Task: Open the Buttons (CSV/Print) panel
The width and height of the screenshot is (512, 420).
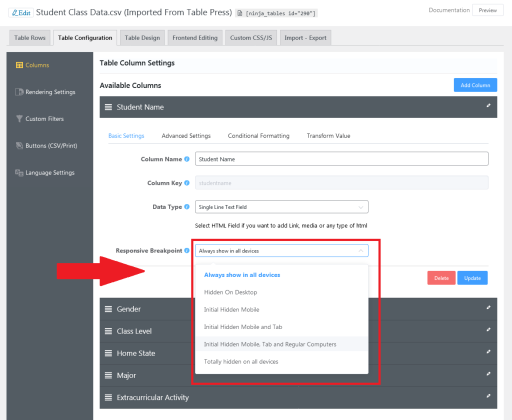Action: pos(51,145)
